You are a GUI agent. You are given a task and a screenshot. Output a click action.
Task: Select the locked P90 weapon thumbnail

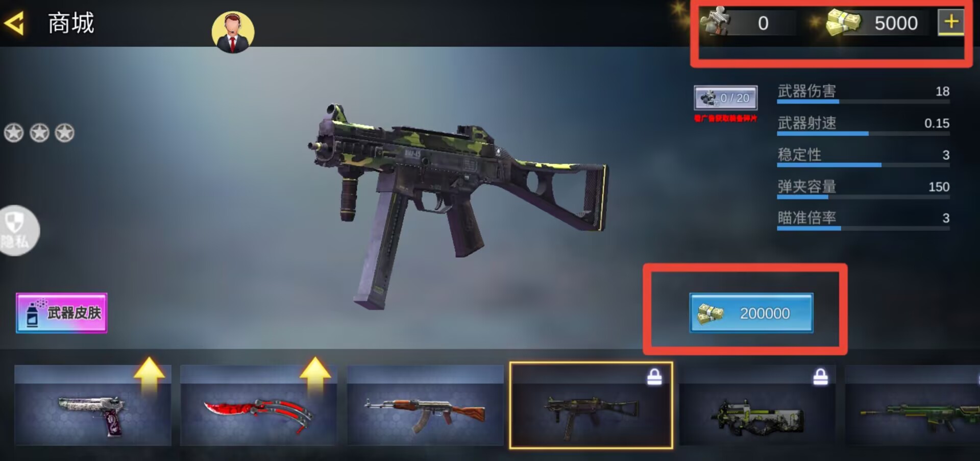(757, 405)
